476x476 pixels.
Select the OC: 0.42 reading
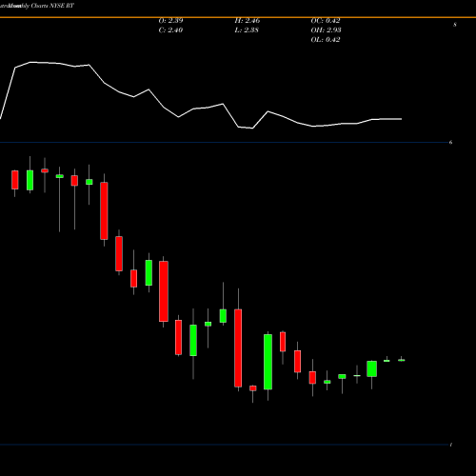click(326, 21)
